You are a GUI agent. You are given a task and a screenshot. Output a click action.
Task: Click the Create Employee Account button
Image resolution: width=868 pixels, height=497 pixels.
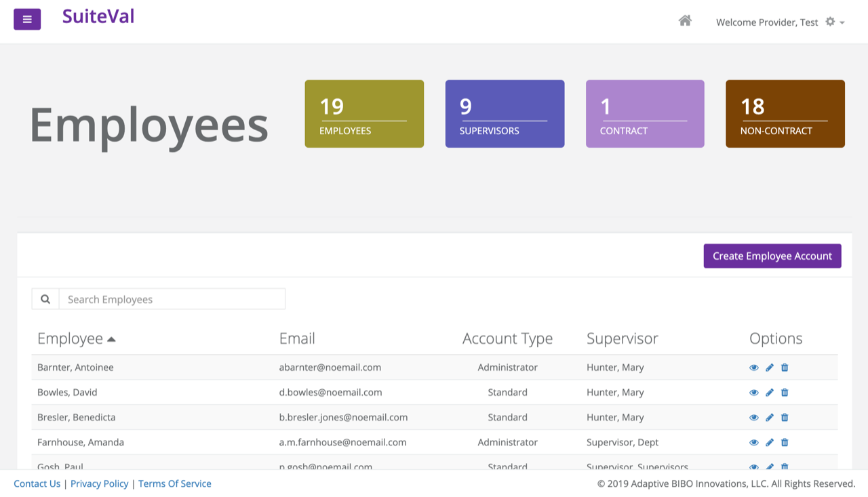(772, 256)
